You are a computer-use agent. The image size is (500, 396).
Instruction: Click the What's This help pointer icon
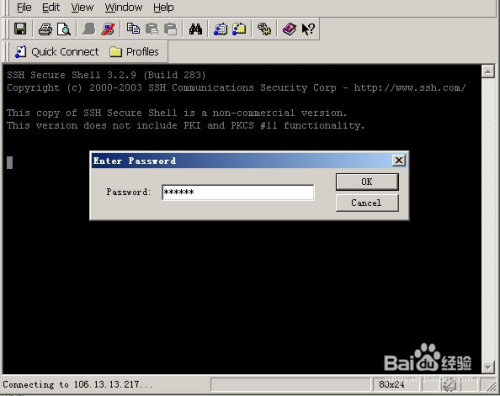click(308, 29)
